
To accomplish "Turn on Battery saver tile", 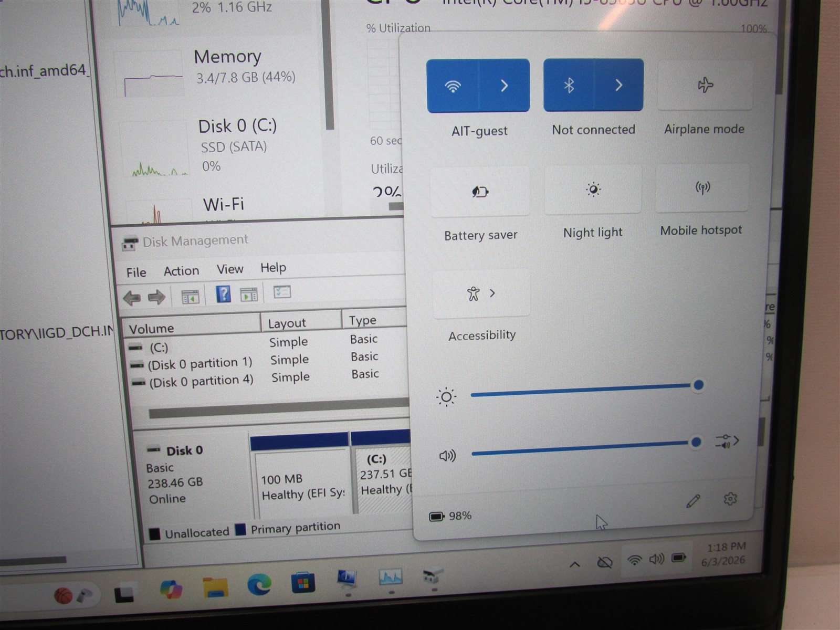I will (x=480, y=192).
